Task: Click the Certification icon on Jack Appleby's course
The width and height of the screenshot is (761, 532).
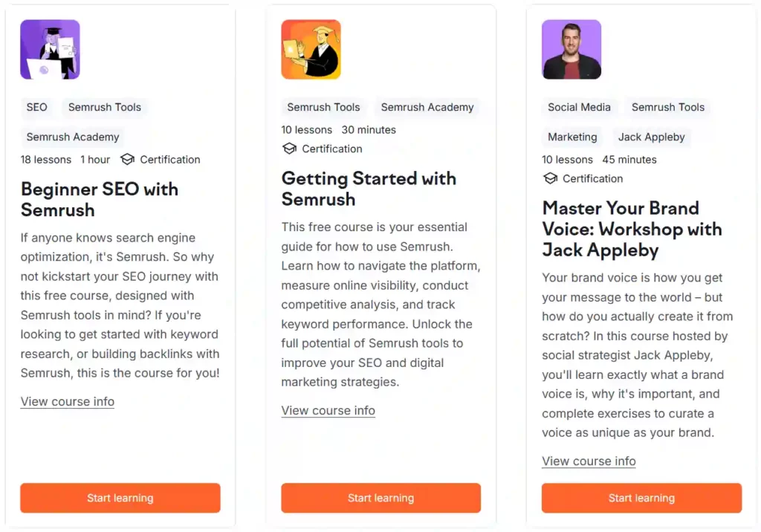Action: [551, 178]
